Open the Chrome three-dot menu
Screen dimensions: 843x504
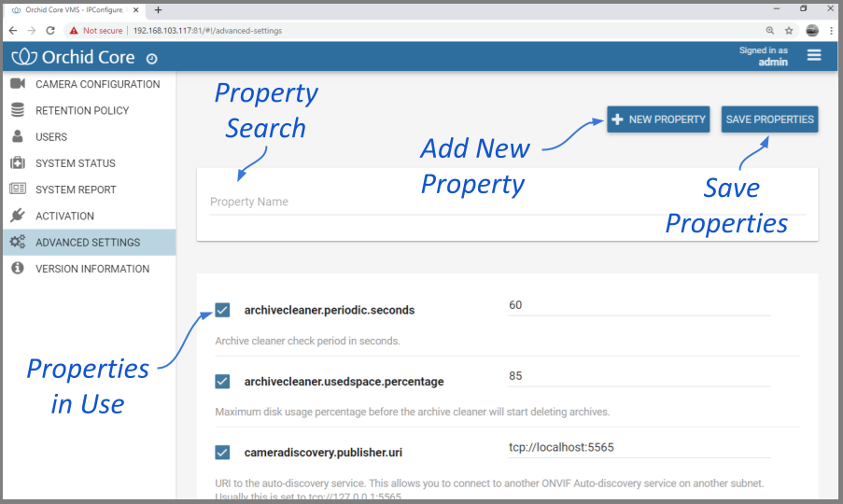[831, 31]
